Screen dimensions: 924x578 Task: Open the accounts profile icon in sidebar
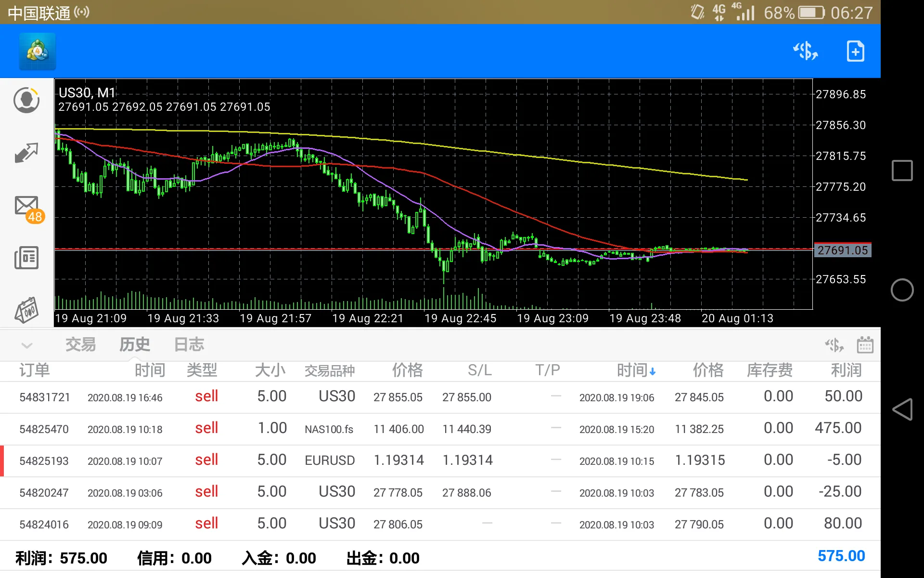click(x=26, y=100)
